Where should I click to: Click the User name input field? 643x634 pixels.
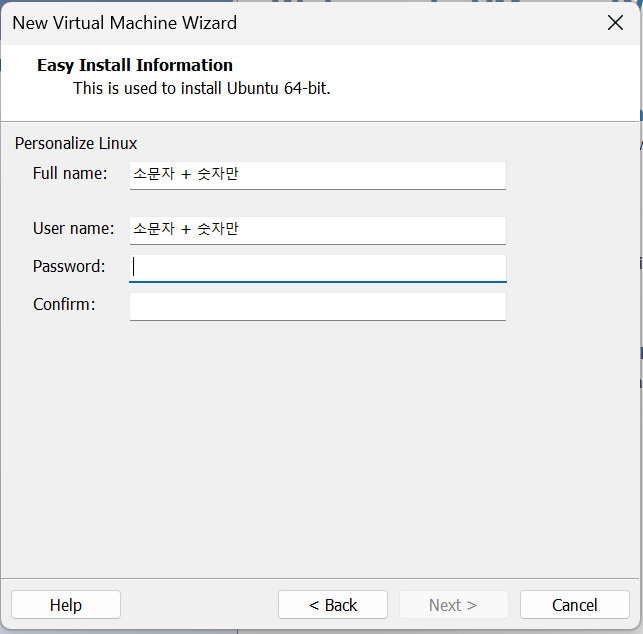(318, 230)
